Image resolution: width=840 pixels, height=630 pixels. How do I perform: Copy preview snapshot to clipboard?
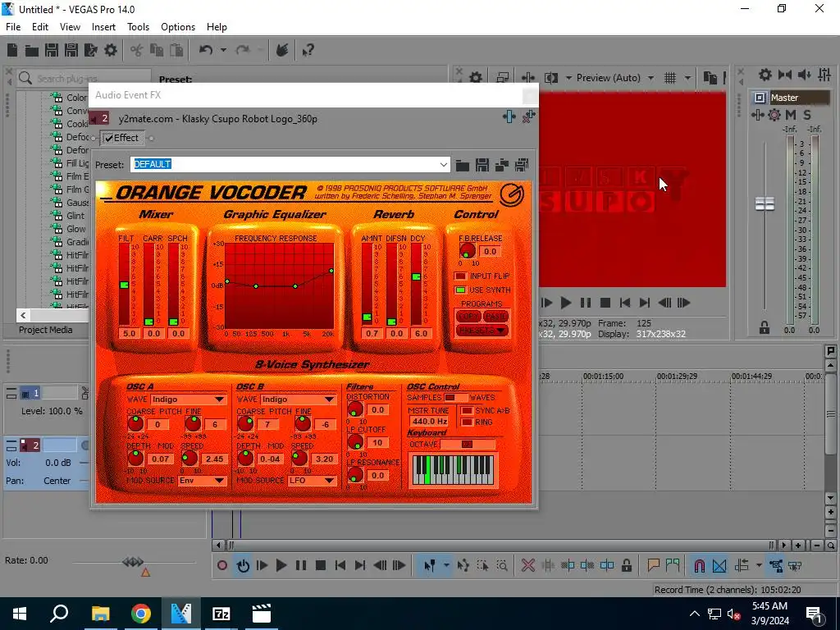click(710, 78)
